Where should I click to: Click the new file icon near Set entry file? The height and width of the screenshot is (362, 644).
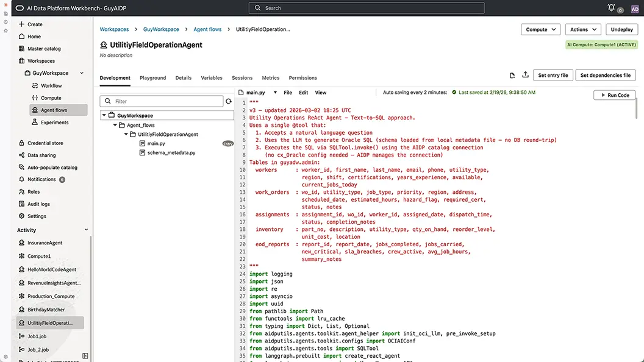[512, 76]
